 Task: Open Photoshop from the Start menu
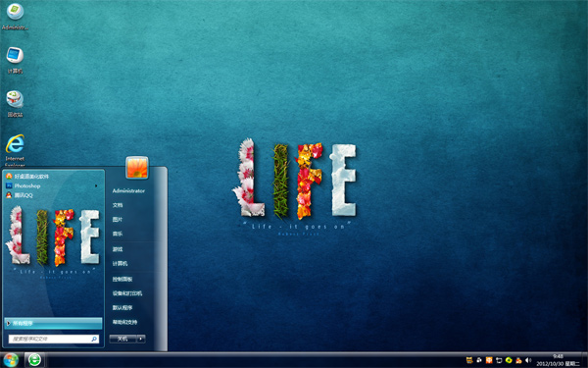click(x=24, y=185)
